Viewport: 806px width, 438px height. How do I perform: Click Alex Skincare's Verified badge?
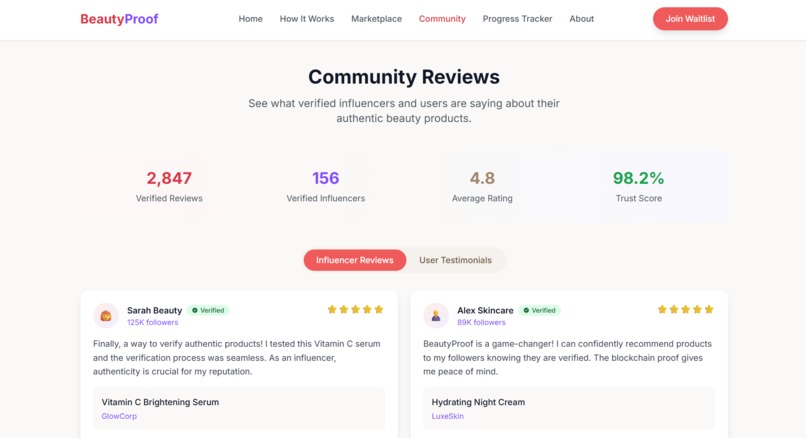[x=539, y=311]
